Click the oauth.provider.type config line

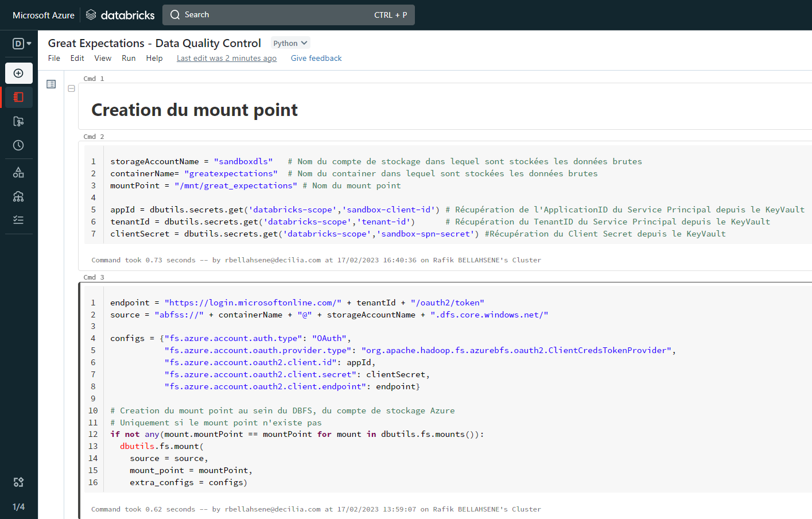click(x=420, y=350)
